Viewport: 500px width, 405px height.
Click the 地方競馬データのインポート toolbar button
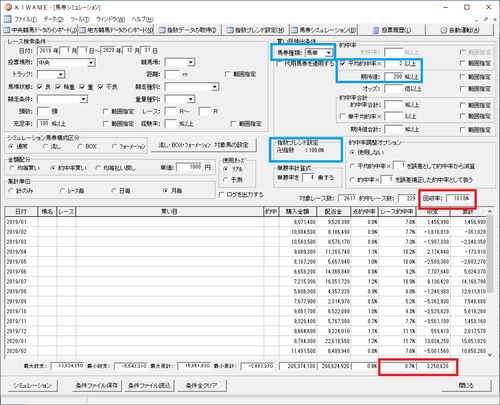[116, 30]
